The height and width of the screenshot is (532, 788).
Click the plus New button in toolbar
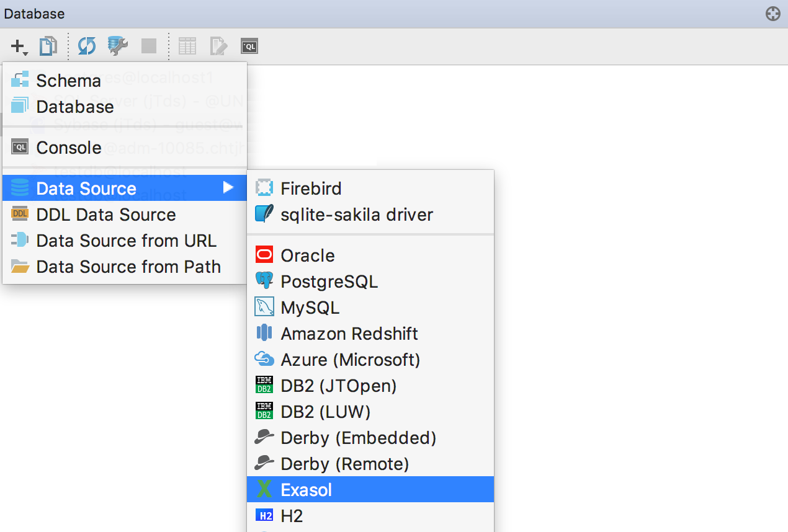19,46
